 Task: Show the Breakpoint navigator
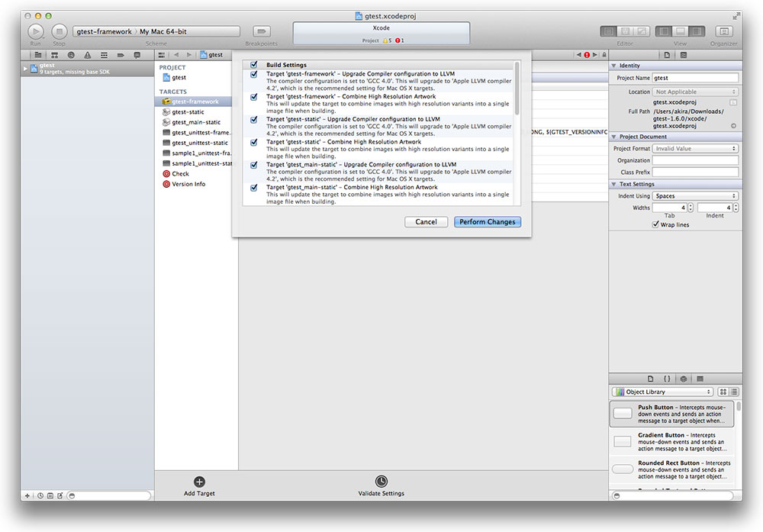121,55
